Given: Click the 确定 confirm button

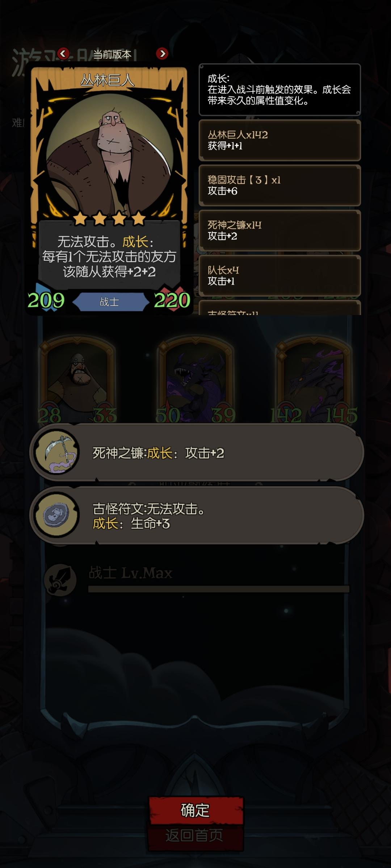Looking at the screenshot, I should tap(195, 810).
